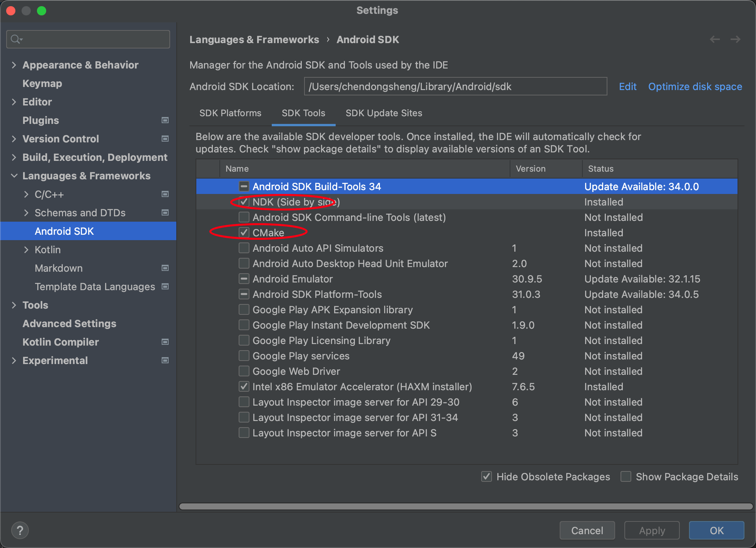Click the search magnifier icon
The width and height of the screenshot is (756, 548).
(16, 39)
